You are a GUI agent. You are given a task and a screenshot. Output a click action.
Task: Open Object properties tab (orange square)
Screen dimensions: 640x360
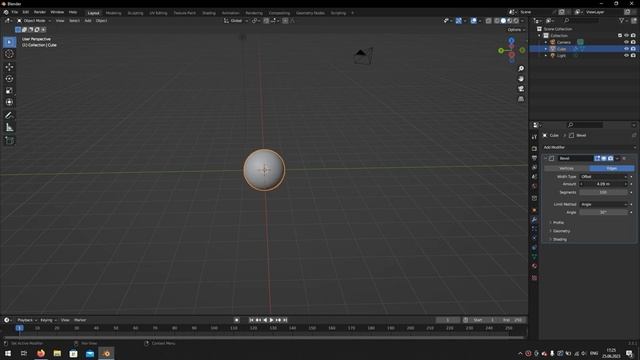pyautogui.click(x=534, y=210)
